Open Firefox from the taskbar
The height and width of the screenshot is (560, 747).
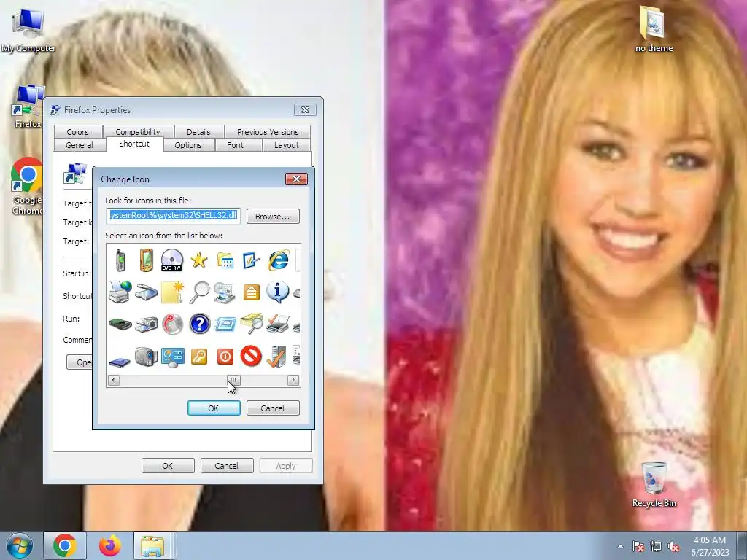pos(109,545)
